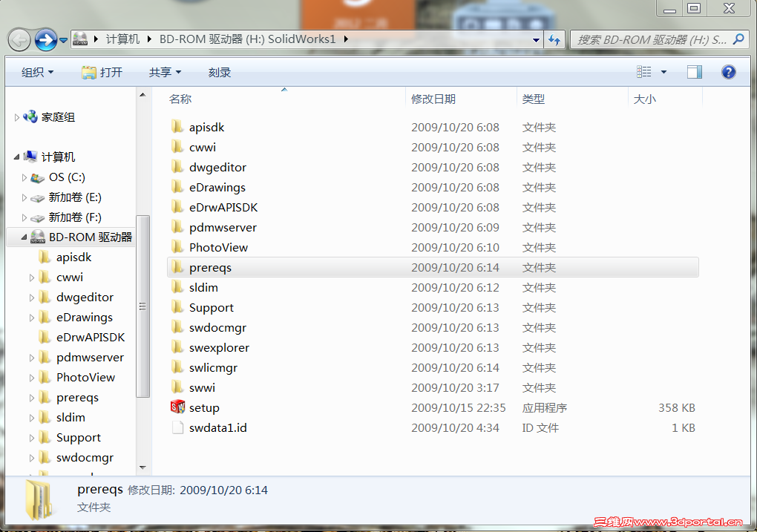This screenshot has height=532, width=757.
Task: Expand the OS (C:) drive node
Action: click(x=24, y=177)
